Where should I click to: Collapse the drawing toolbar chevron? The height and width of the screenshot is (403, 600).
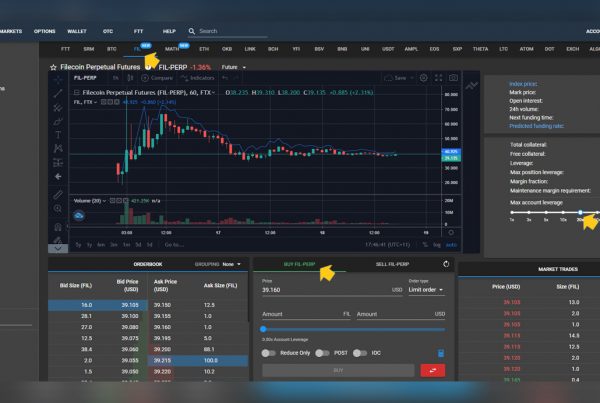point(58,248)
